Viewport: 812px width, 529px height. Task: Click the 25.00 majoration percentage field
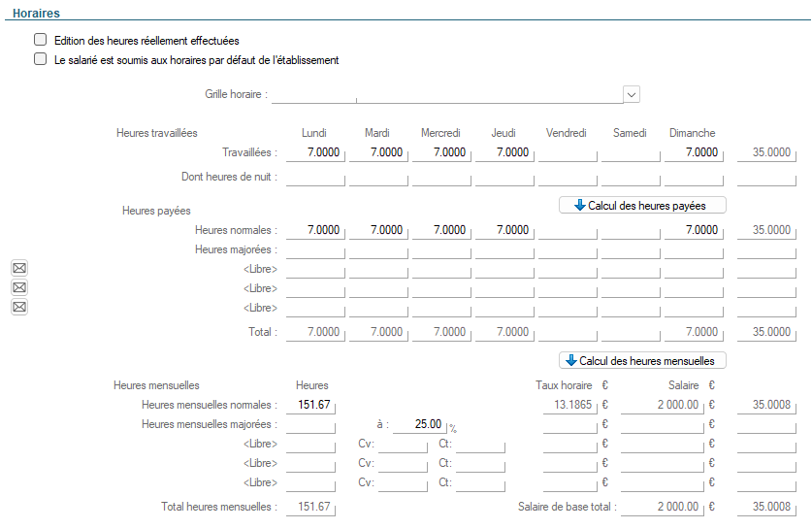point(417,424)
